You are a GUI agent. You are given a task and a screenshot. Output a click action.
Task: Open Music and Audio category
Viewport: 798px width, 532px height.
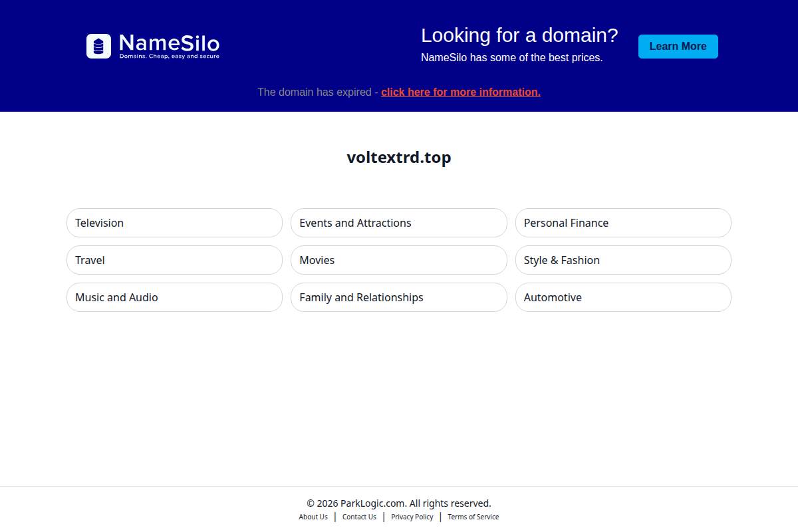[x=174, y=297]
